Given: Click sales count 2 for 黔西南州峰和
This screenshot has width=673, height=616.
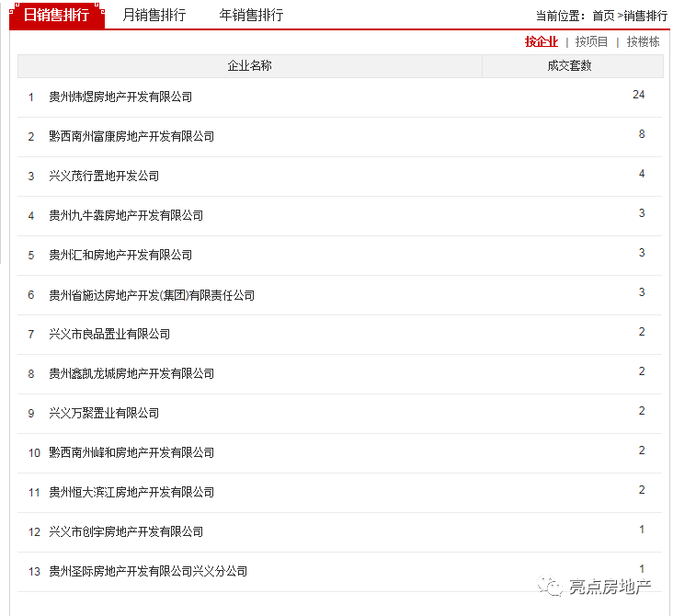Looking at the screenshot, I should (642, 450).
